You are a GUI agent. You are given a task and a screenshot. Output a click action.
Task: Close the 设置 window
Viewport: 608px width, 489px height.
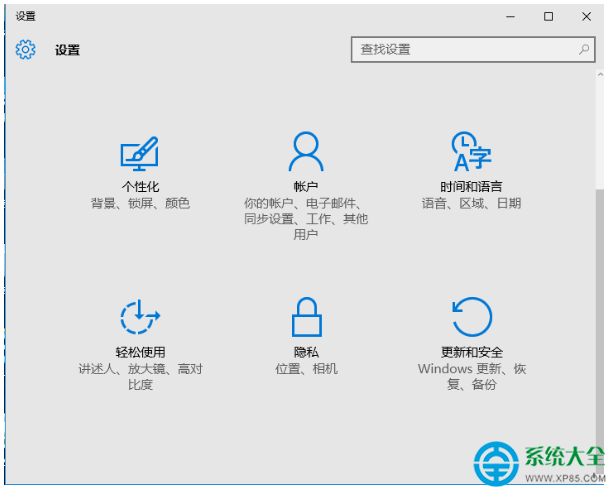(586, 16)
